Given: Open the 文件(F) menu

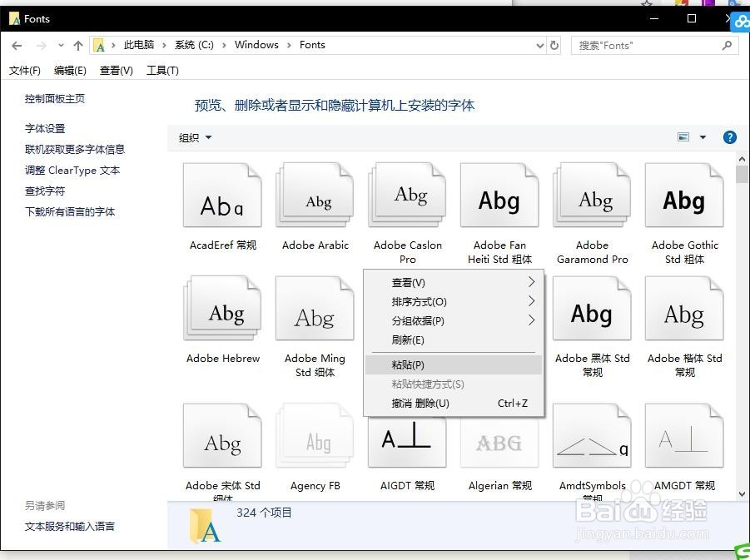Looking at the screenshot, I should click(24, 71).
